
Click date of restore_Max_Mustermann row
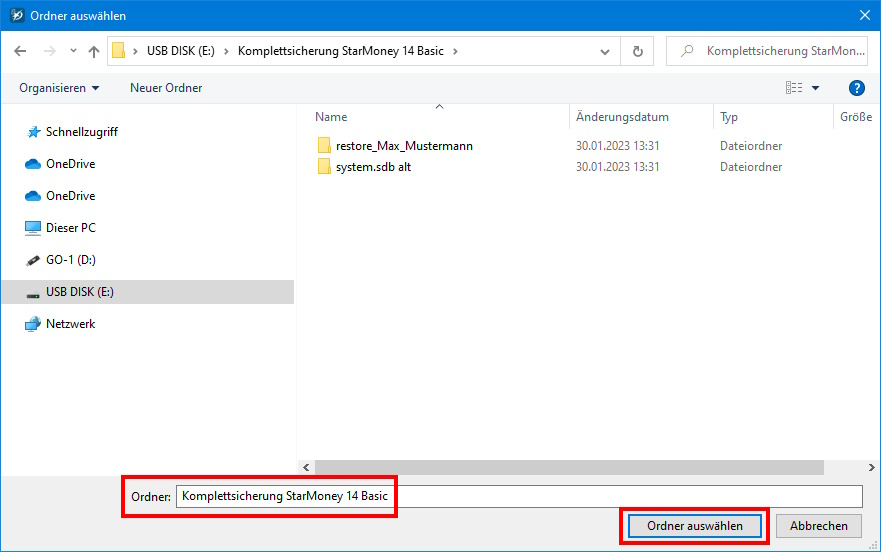(x=617, y=146)
